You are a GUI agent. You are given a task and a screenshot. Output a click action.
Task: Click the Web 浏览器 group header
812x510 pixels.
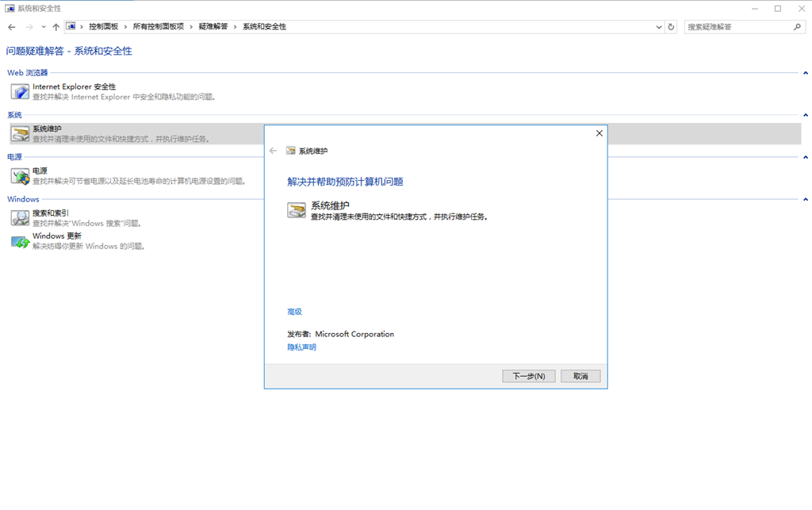(28, 73)
